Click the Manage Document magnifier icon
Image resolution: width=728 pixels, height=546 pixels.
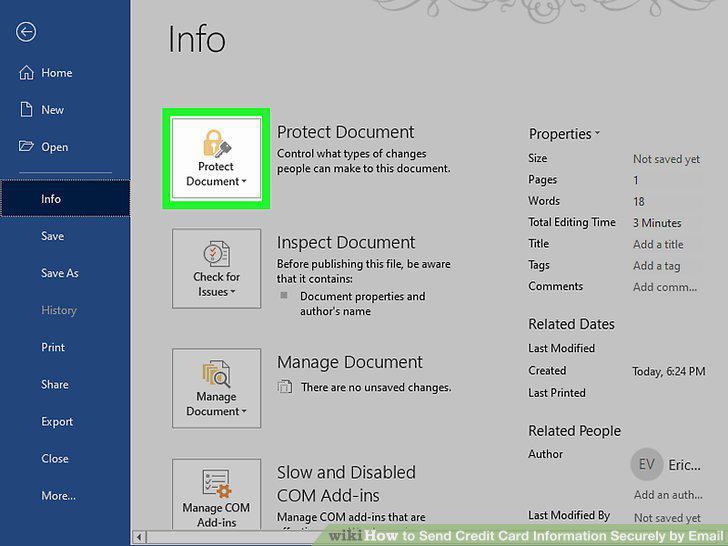point(216,373)
